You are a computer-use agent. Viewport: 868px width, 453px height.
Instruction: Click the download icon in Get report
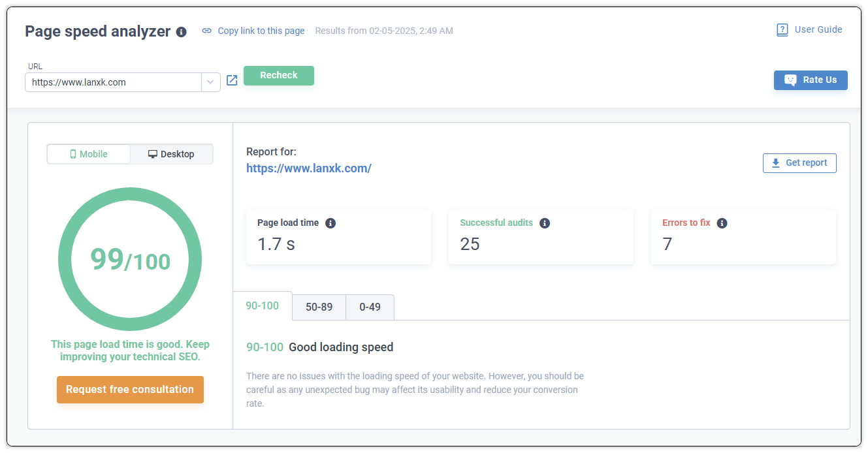tap(776, 163)
